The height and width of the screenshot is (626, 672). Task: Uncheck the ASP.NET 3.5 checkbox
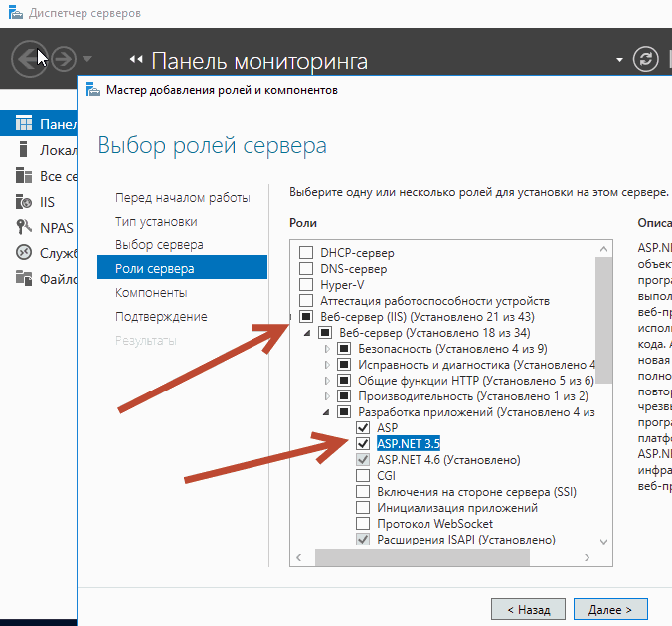(364, 443)
